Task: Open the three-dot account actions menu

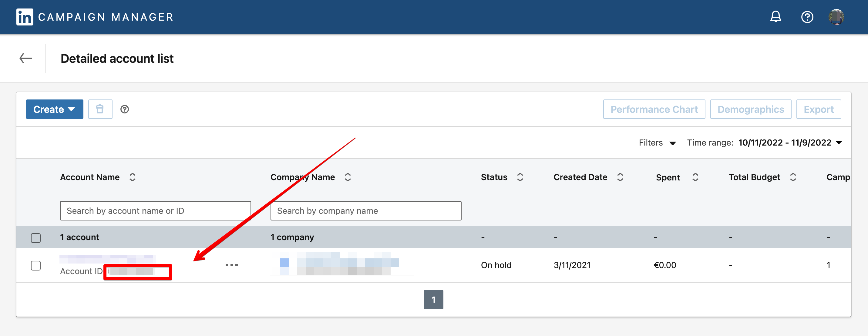Action: click(x=231, y=265)
